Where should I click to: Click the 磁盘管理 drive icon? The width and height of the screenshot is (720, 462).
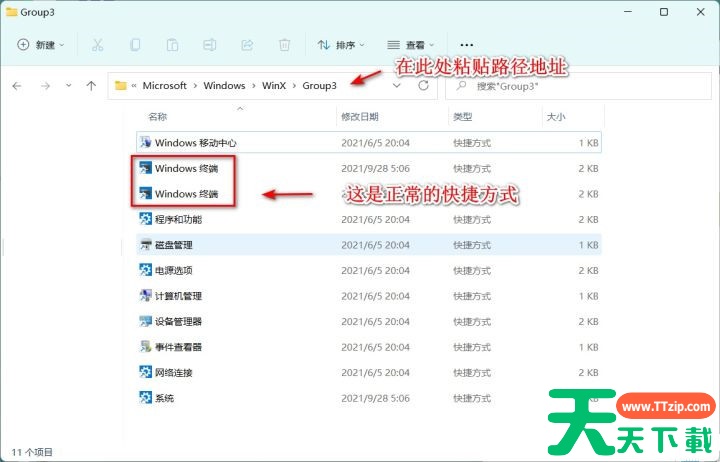pos(146,244)
